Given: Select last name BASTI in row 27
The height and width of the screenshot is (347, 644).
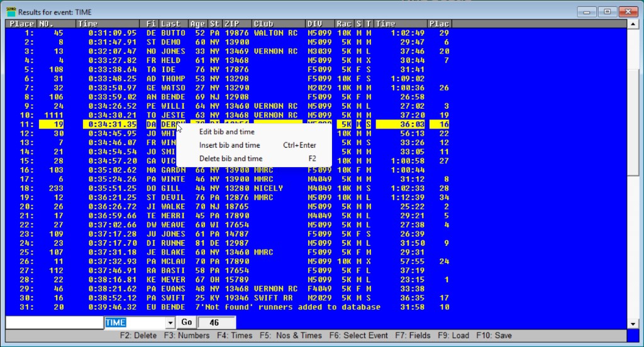Looking at the screenshot, I should (x=173, y=270).
